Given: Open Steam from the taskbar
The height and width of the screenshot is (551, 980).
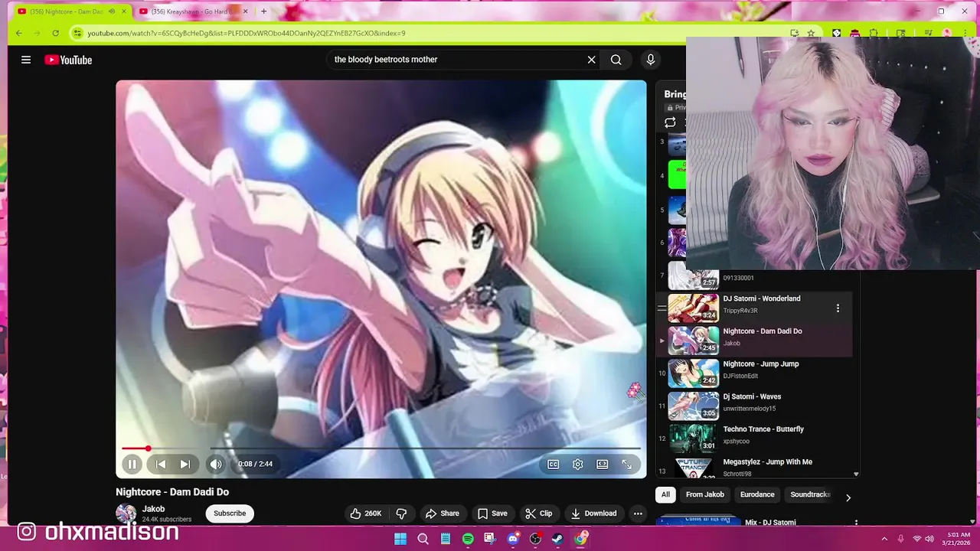Looking at the screenshot, I should (x=558, y=539).
